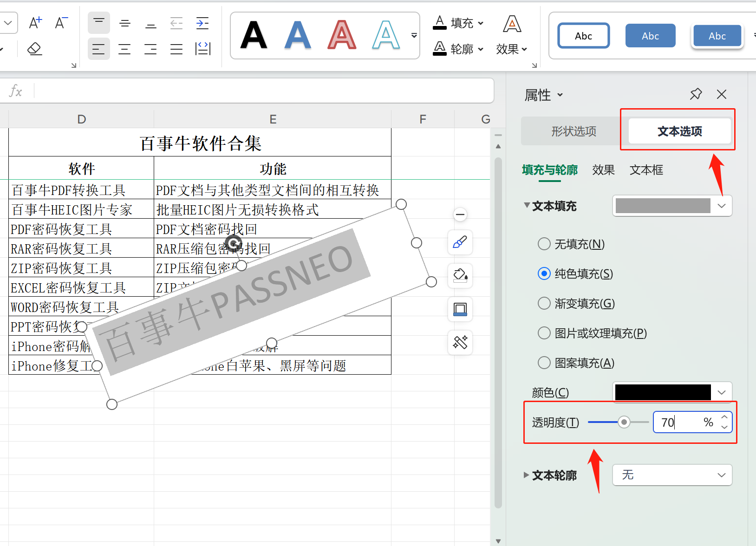The image size is (756, 546).
Task: Align text to bottom
Action: (x=151, y=23)
